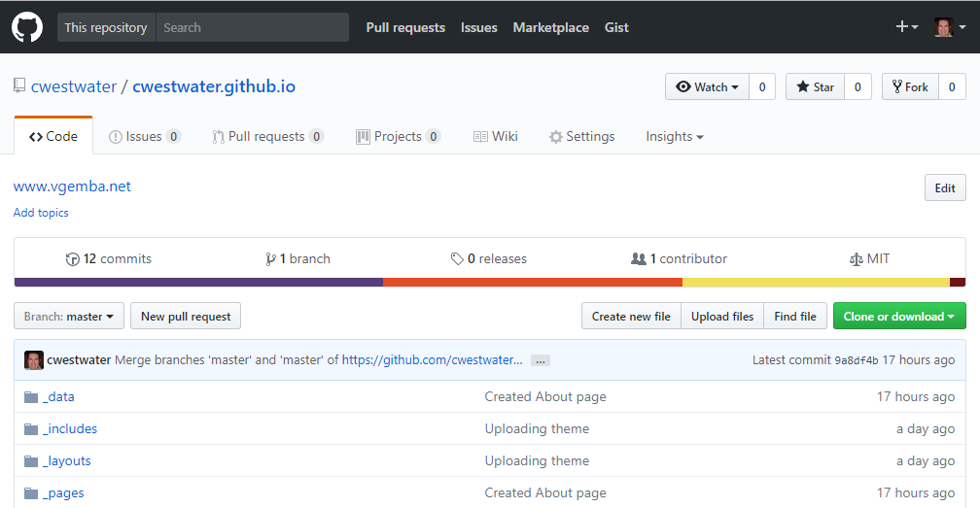The image size is (980, 508).
Task: Click Add topics
Action: point(41,212)
